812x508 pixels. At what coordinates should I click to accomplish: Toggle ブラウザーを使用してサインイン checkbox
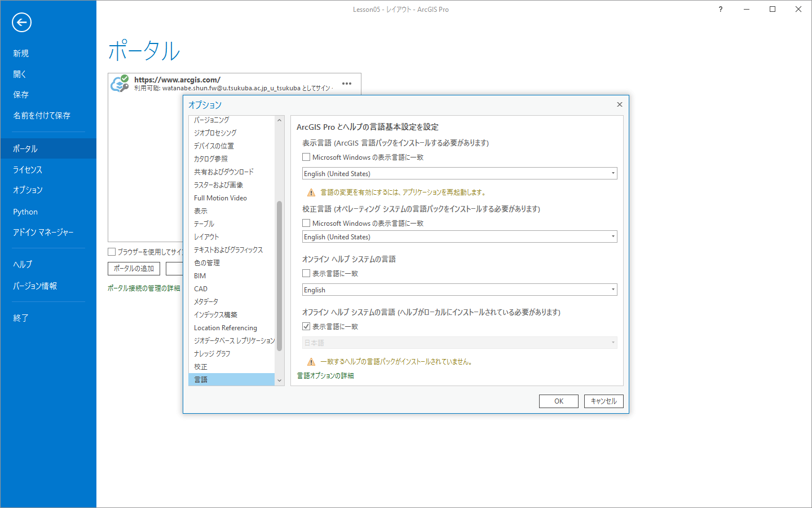point(112,252)
